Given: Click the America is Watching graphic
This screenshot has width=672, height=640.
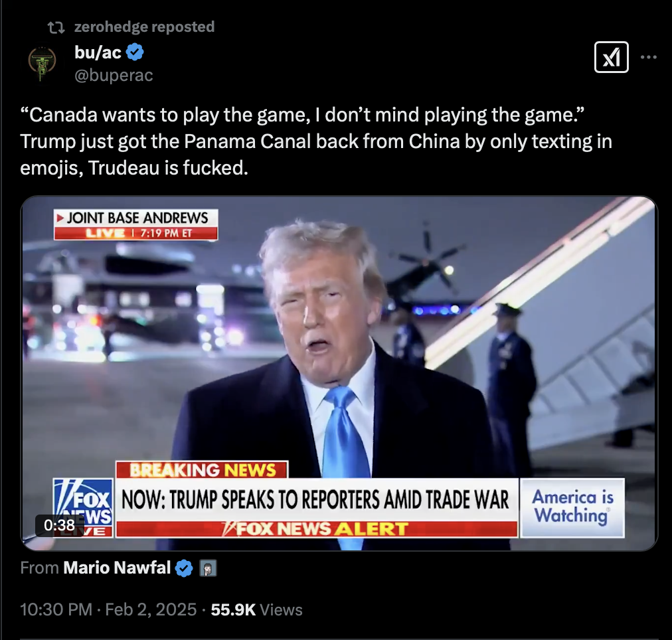Looking at the screenshot, I should point(572,507).
